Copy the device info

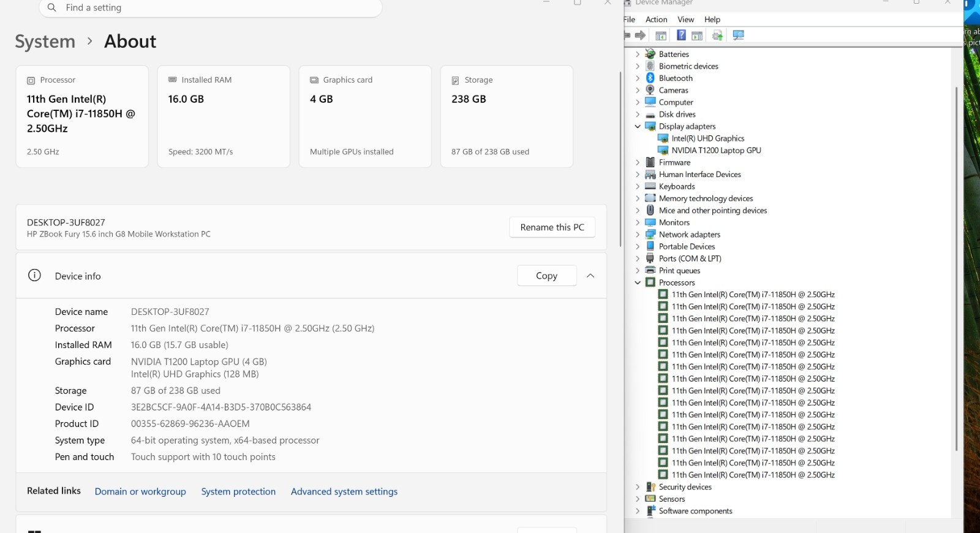tap(547, 276)
